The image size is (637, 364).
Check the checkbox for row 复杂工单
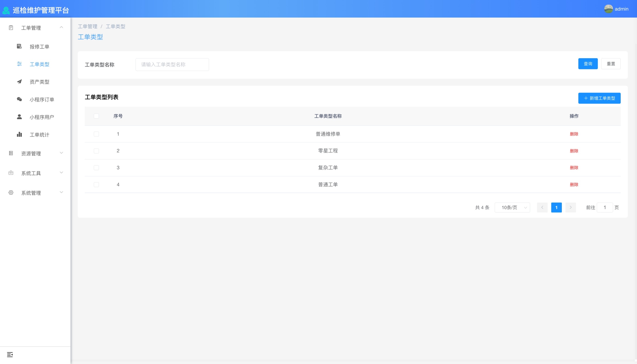click(x=96, y=168)
